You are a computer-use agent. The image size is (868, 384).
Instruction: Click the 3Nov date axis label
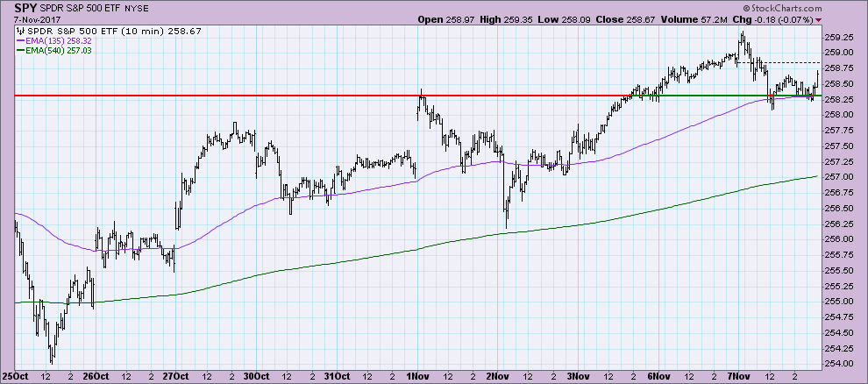tap(580, 376)
